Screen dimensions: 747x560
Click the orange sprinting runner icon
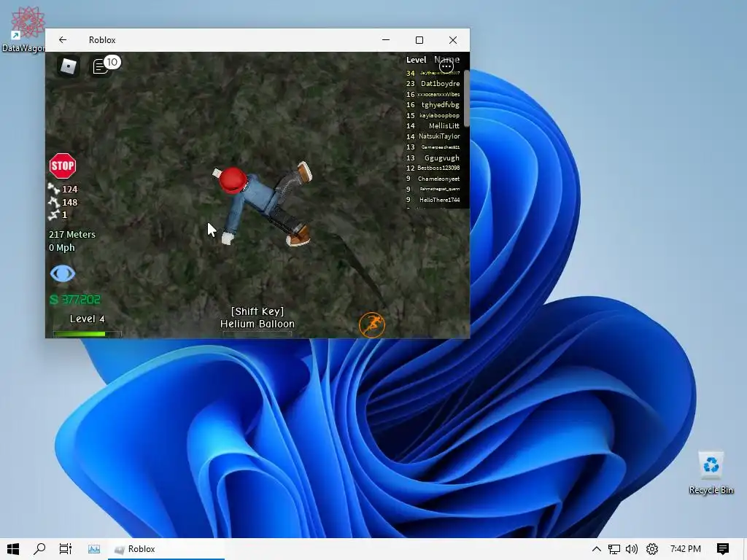372,324
